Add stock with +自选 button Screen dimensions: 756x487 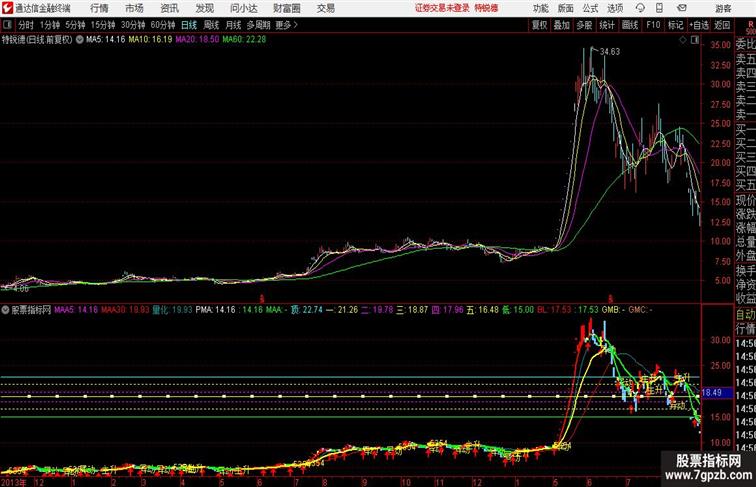point(699,25)
